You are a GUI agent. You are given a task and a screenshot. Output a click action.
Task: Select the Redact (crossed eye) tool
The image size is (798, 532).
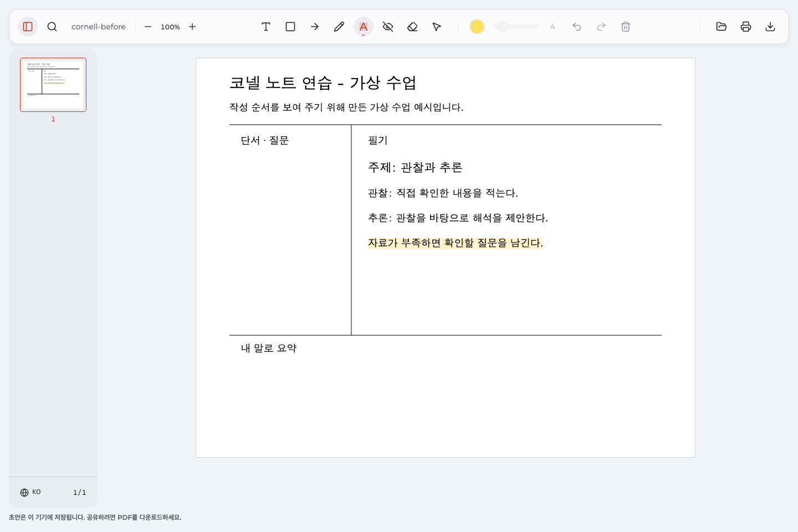tap(388, 27)
